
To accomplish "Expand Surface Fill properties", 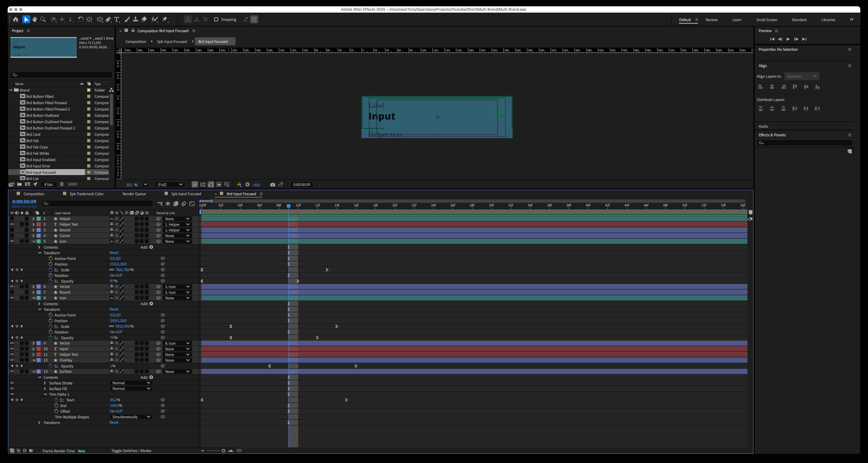I will pos(45,389).
